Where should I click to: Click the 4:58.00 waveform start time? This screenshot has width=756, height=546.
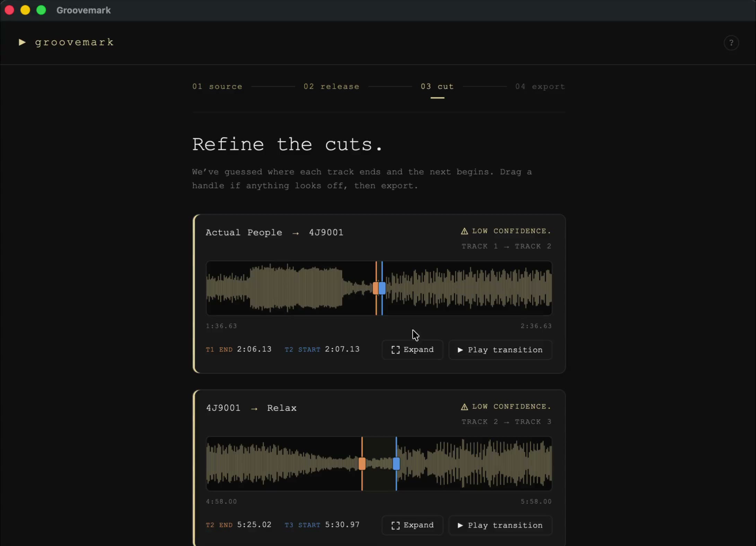point(221,501)
